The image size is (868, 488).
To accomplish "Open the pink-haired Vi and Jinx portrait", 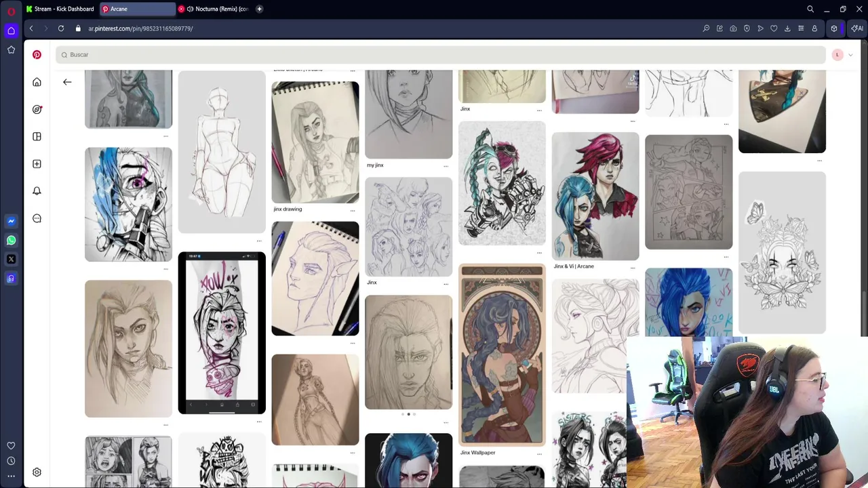I will point(595,196).
